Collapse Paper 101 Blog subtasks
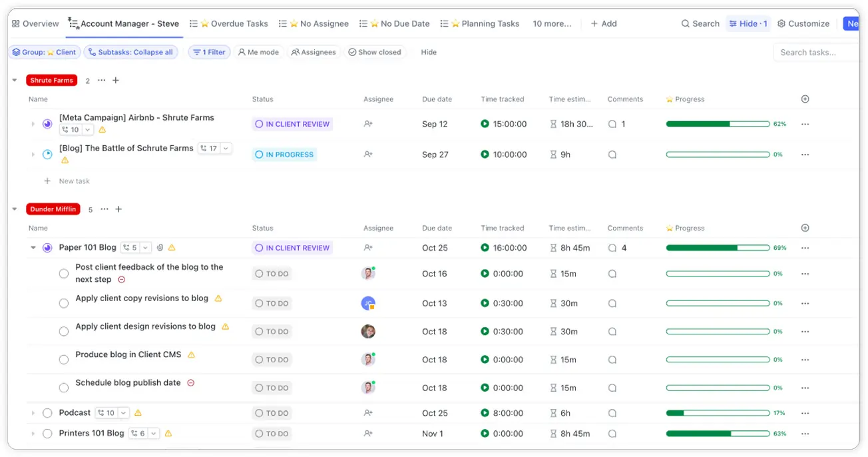The width and height of the screenshot is (868, 457). coord(33,248)
